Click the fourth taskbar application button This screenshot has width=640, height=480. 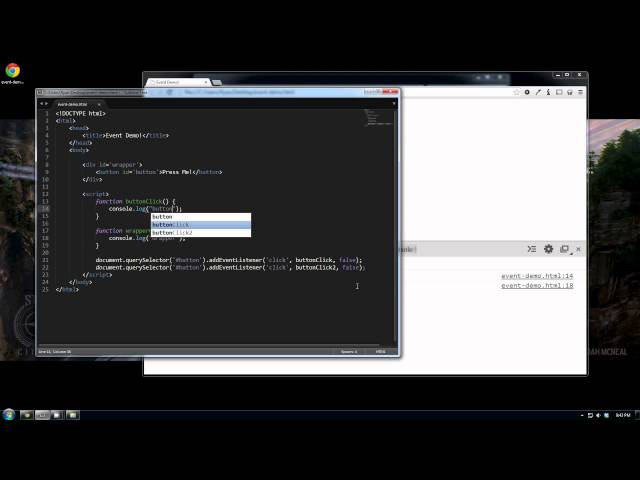(73, 415)
